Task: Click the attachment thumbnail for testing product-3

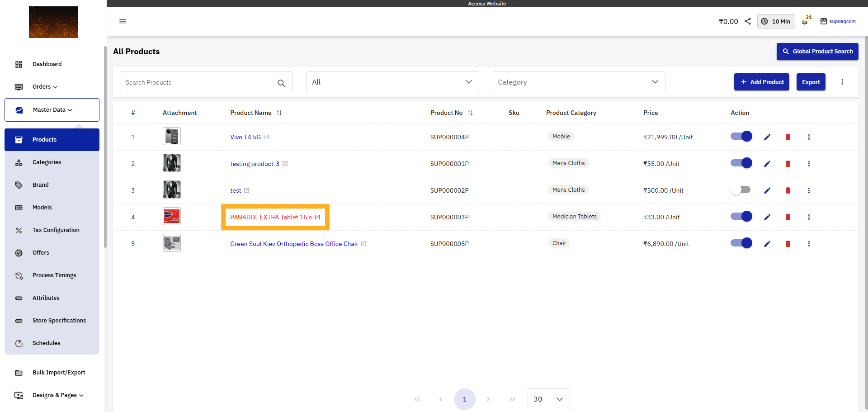Action: [x=171, y=163]
